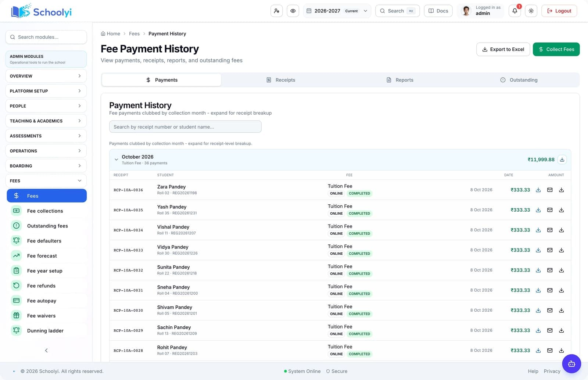This screenshot has width=588, height=380.
Task: Click the receipt or student search field
Action: pos(185,127)
